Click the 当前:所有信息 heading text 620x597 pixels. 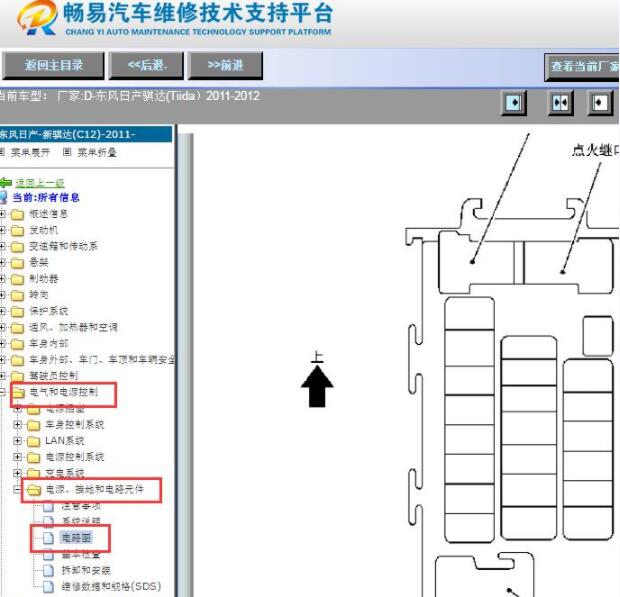point(46,197)
